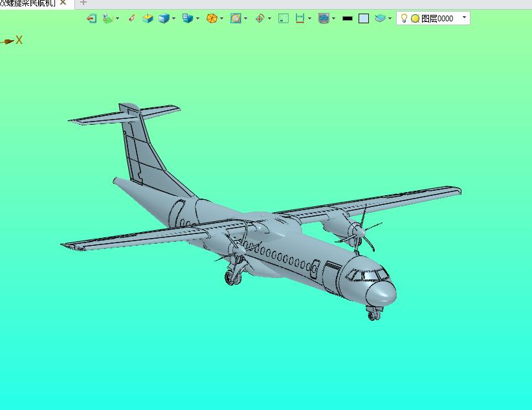Expand the red crosshair target dropdown

(x=269, y=18)
